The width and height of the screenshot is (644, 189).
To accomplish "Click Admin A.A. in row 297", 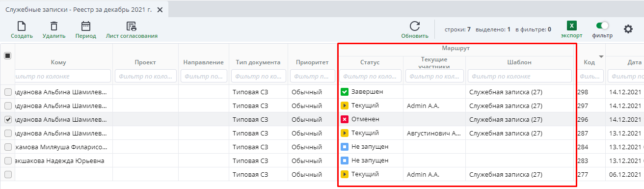I will 423,106.
